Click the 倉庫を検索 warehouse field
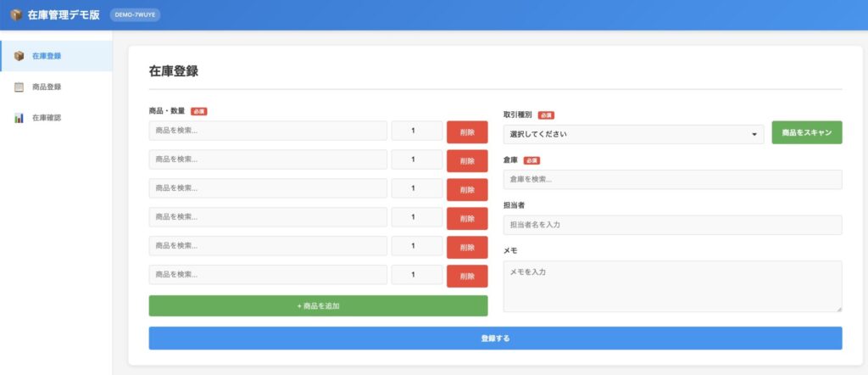Viewport: 868px width, 375px height. pos(672,179)
